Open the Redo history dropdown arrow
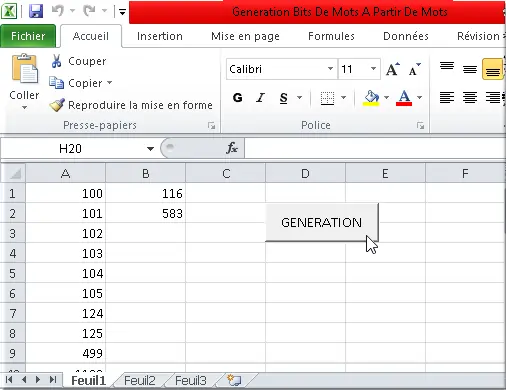 (x=104, y=11)
